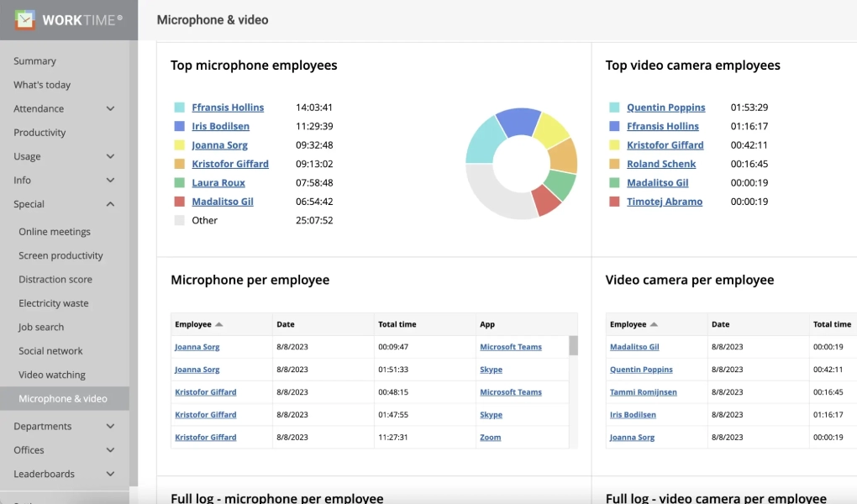Open Ffransis Hollins microphone employee link
The height and width of the screenshot is (504, 857).
pos(228,108)
